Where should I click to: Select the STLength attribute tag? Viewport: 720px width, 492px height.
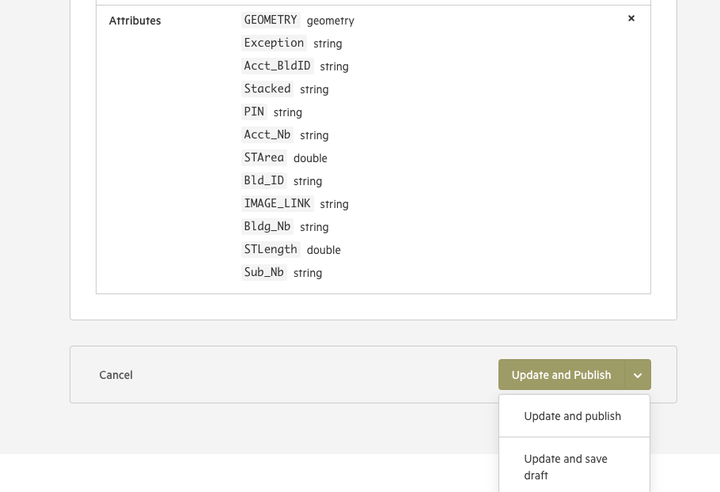270,249
